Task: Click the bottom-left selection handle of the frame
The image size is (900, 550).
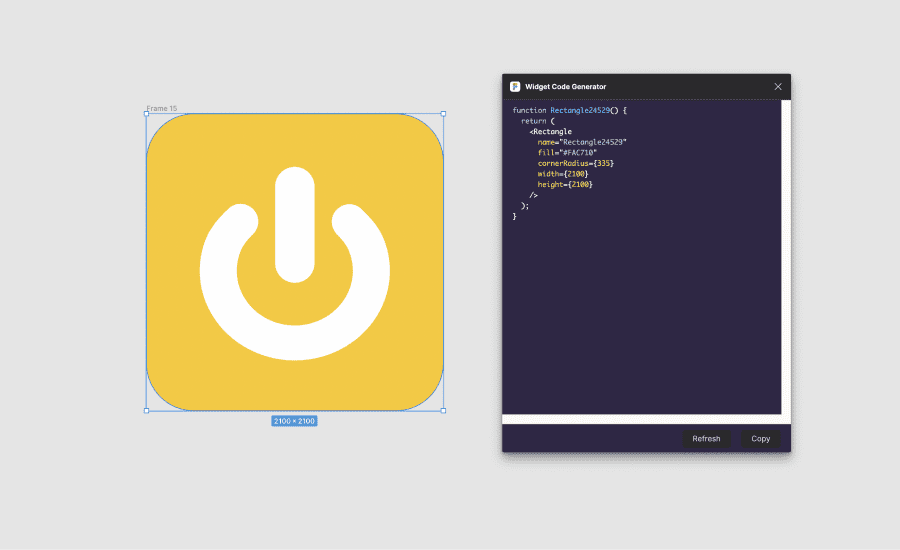Action: pos(146,410)
